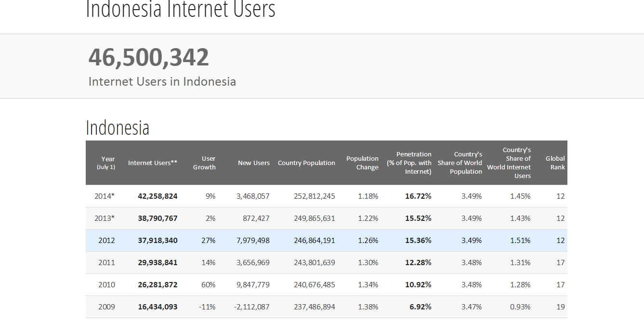
Task: Click new users value 9,847,779
Action: pyautogui.click(x=253, y=284)
